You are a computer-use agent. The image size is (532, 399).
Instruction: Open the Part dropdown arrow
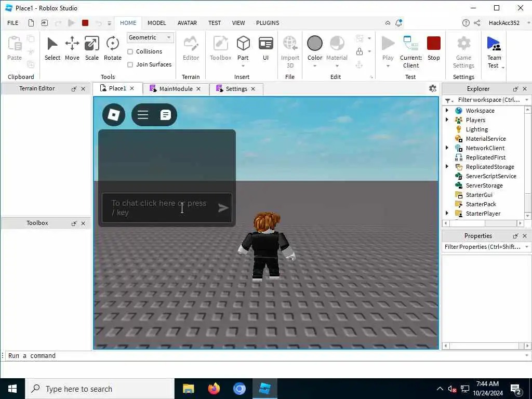point(243,66)
